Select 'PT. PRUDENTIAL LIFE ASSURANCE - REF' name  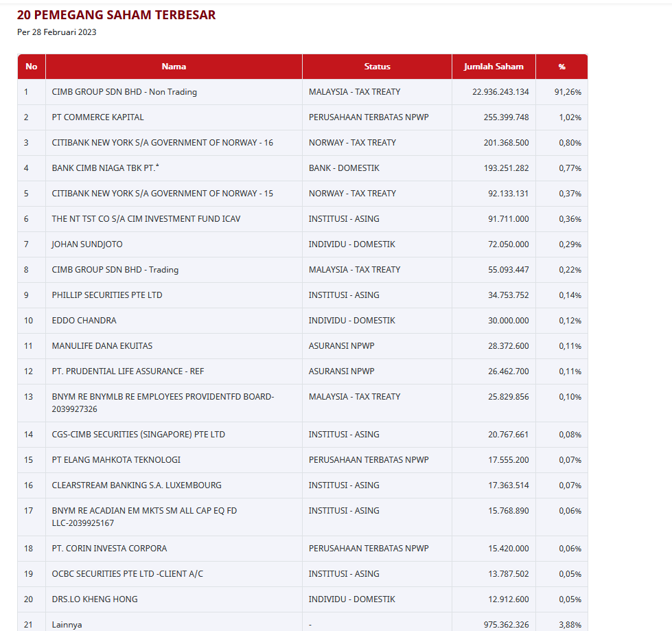[x=128, y=371]
